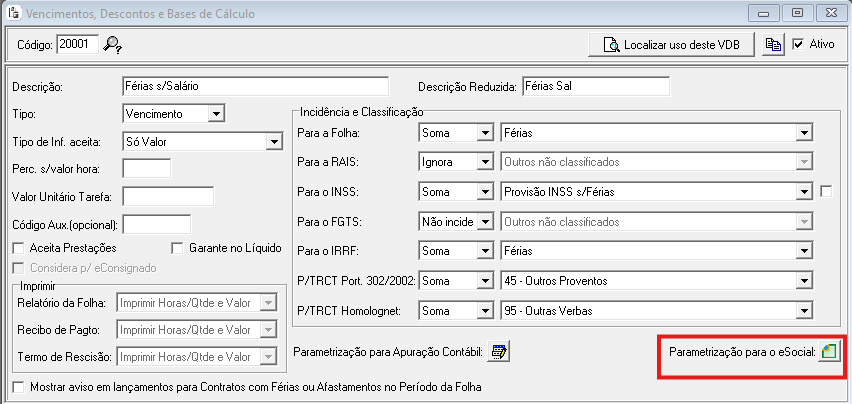
Task: Open Para o FGTS Não incide dropdown
Action: coord(483,221)
